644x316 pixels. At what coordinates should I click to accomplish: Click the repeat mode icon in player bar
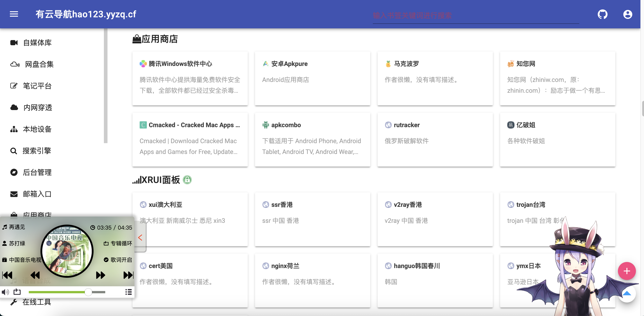[x=17, y=292]
